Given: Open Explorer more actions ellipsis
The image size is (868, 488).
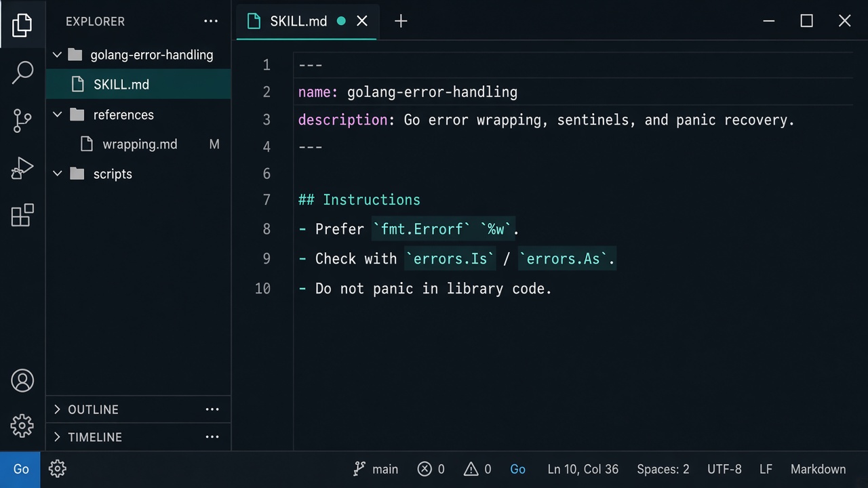Looking at the screenshot, I should pyautogui.click(x=211, y=22).
